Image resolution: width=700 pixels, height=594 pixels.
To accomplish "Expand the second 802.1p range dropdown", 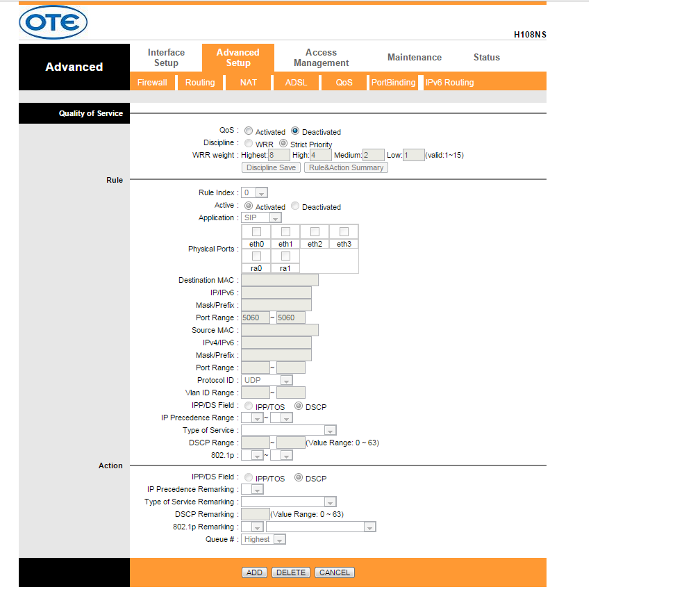I will tap(282, 455).
